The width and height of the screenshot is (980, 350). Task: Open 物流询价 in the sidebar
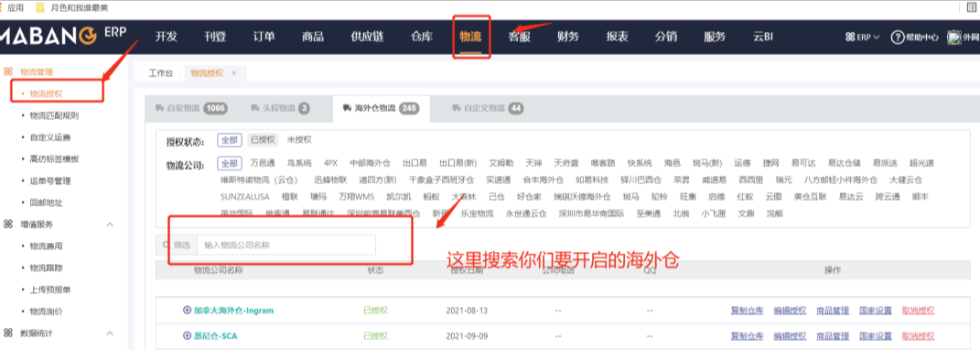(47, 312)
